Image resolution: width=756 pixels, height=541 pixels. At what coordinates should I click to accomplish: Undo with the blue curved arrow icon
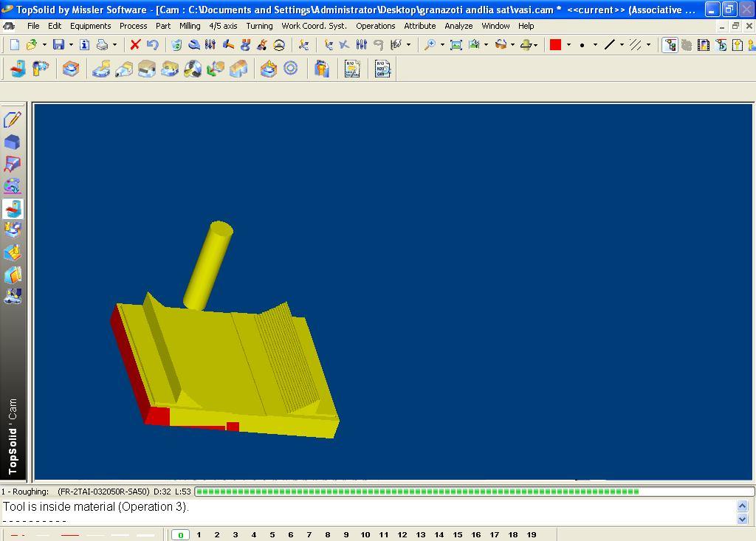tap(152, 45)
